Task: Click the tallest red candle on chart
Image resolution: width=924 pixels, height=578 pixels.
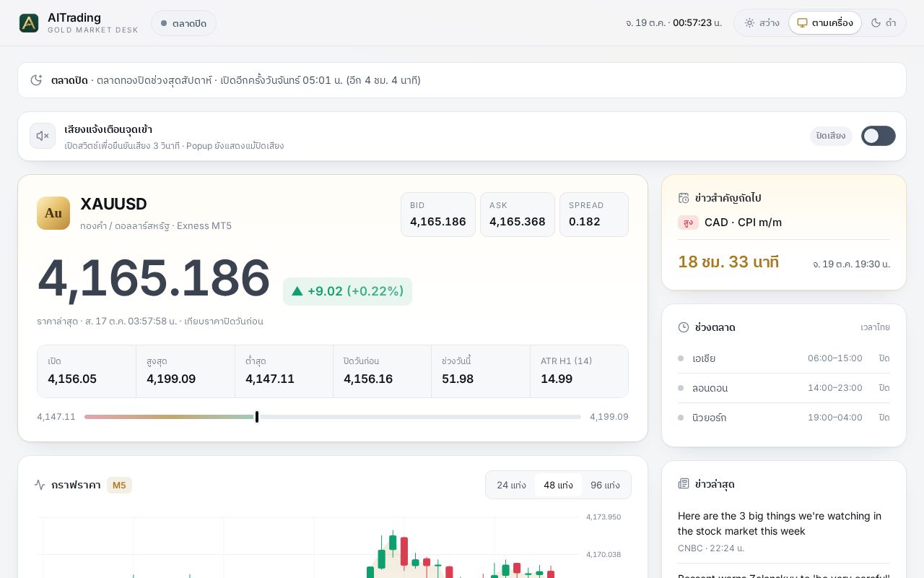Action: click(x=404, y=551)
